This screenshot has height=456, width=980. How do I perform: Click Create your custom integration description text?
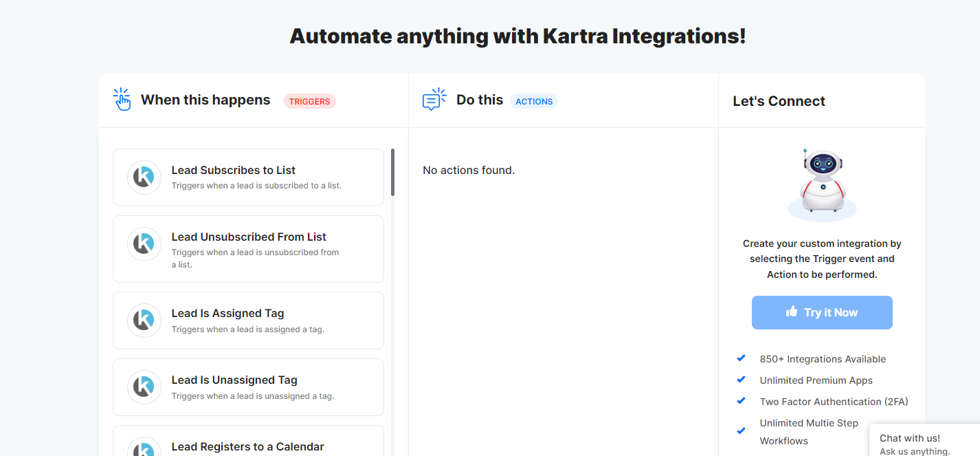pos(822,259)
